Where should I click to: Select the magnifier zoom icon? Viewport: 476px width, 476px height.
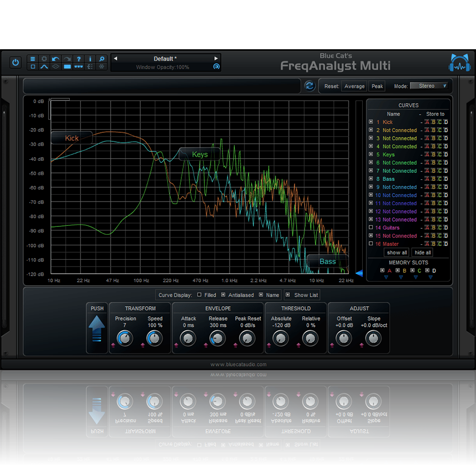(x=102, y=59)
